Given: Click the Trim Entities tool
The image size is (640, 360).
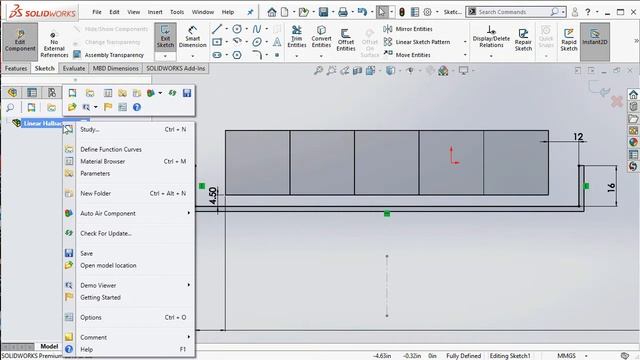Looking at the screenshot, I should tap(297, 37).
